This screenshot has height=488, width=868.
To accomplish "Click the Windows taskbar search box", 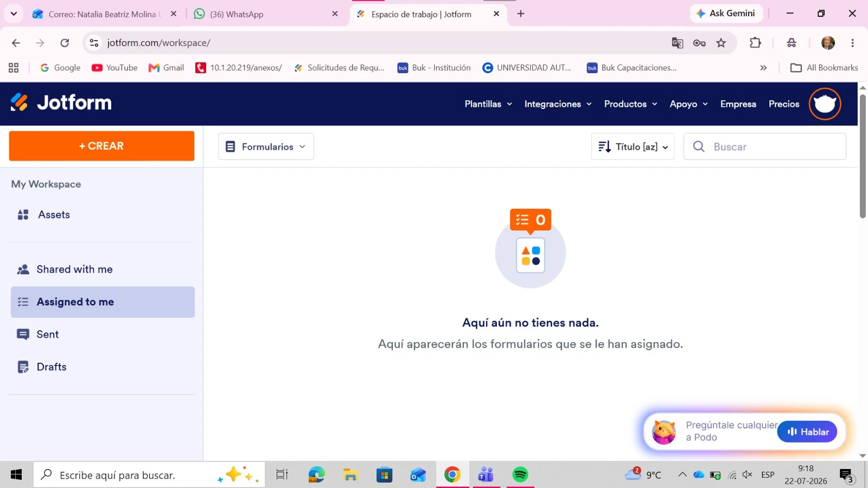I will (x=149, y=475).
